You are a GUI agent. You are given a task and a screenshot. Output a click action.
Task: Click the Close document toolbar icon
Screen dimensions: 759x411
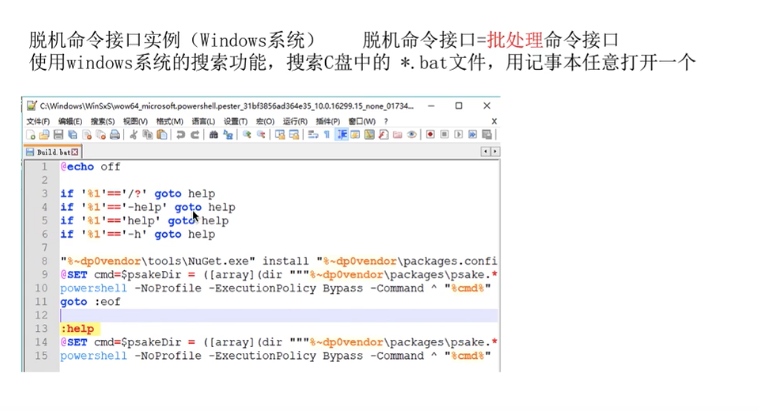[x=87, y=135]
